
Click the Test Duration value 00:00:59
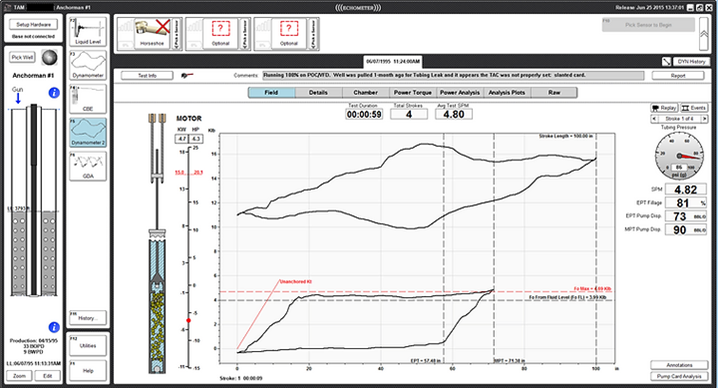point(364,114)
